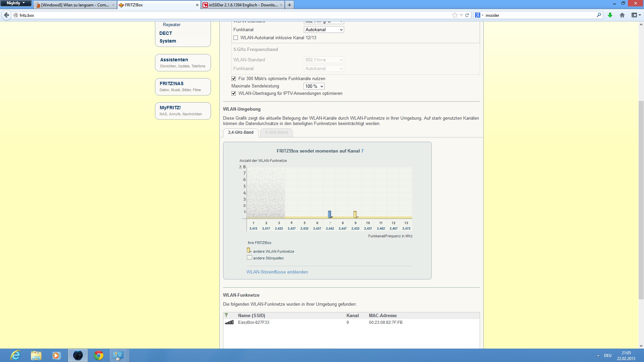Click the search magnifier icon in search box
644x362 pixels.
[x=599, y=15]
